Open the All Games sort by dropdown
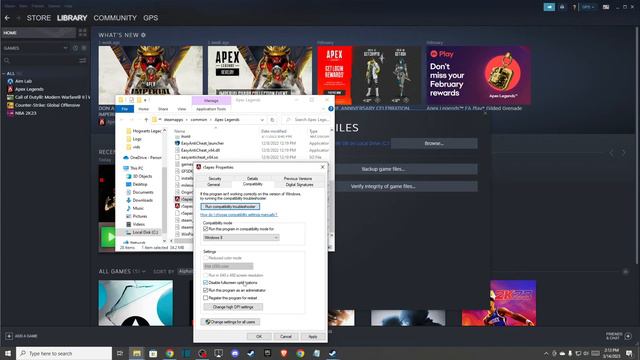 186,271
